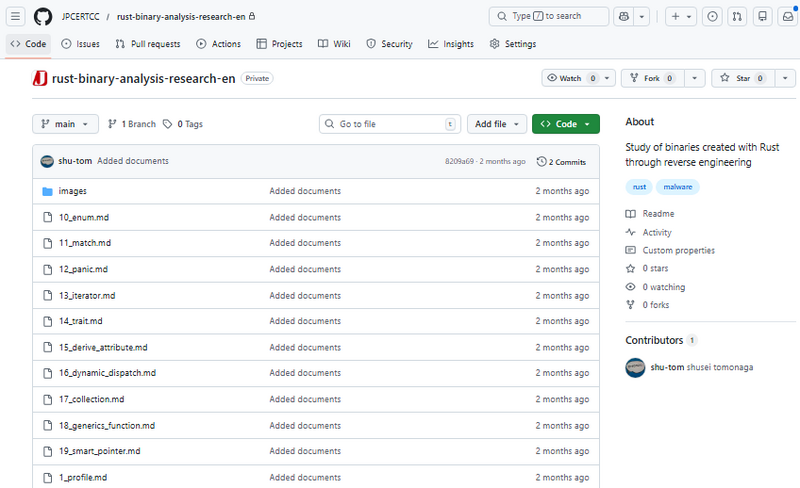Click the malware topic tag
The image size is (800, 488).
[679, 187]
